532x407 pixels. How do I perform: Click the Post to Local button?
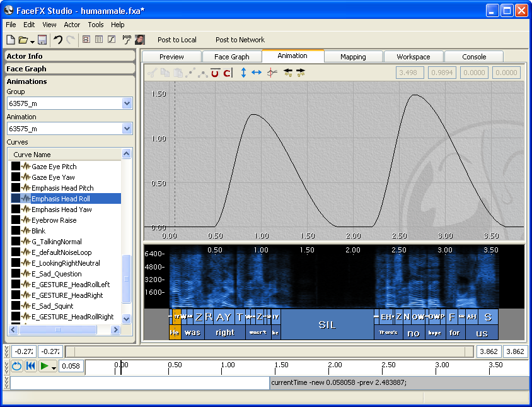click(177, 40)
